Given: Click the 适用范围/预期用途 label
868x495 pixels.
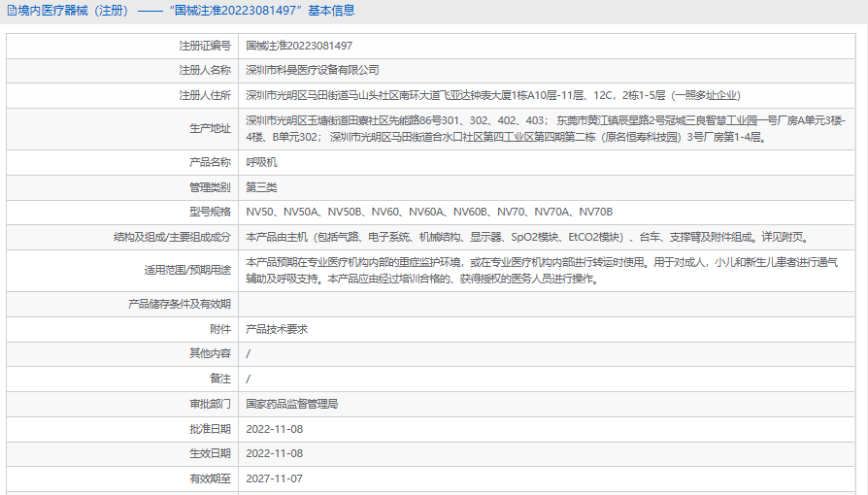Looking at the screenshot, I should pyautogui.click(x=187, y=270).
